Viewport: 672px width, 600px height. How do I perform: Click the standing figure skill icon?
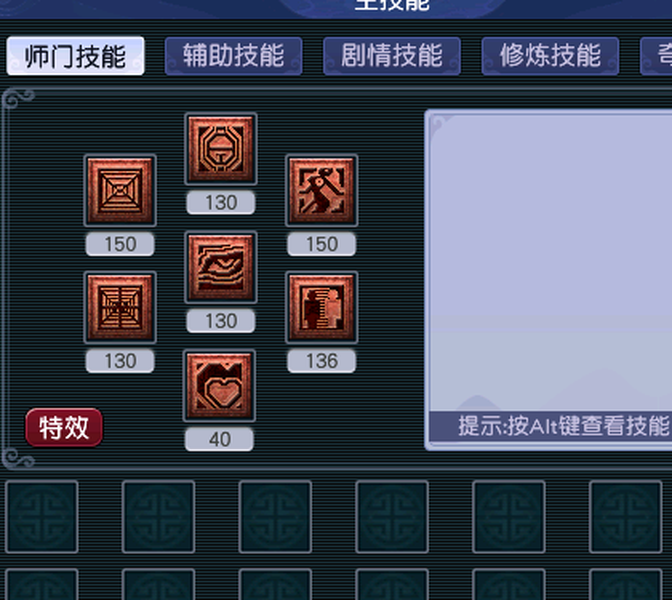coord(322,308)
